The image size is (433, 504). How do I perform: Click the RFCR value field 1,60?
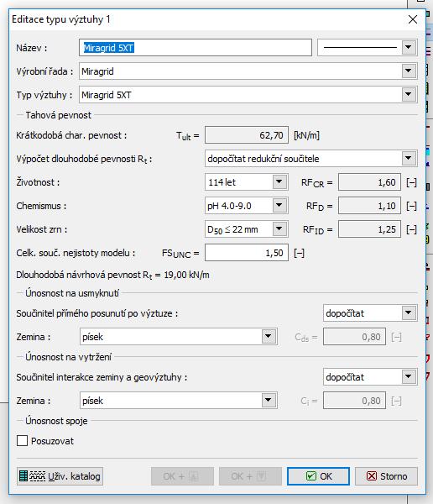click(369, 182)
